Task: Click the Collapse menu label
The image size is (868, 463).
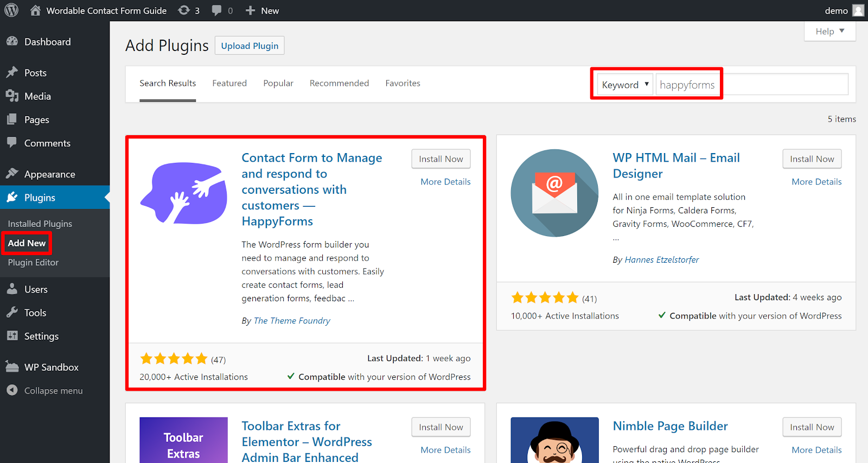Action: point(53,390)
